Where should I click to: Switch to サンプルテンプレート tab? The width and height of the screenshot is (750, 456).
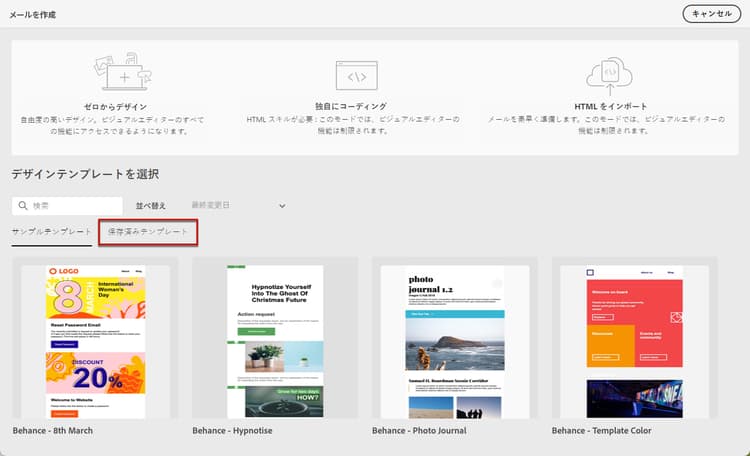[52, 232]
